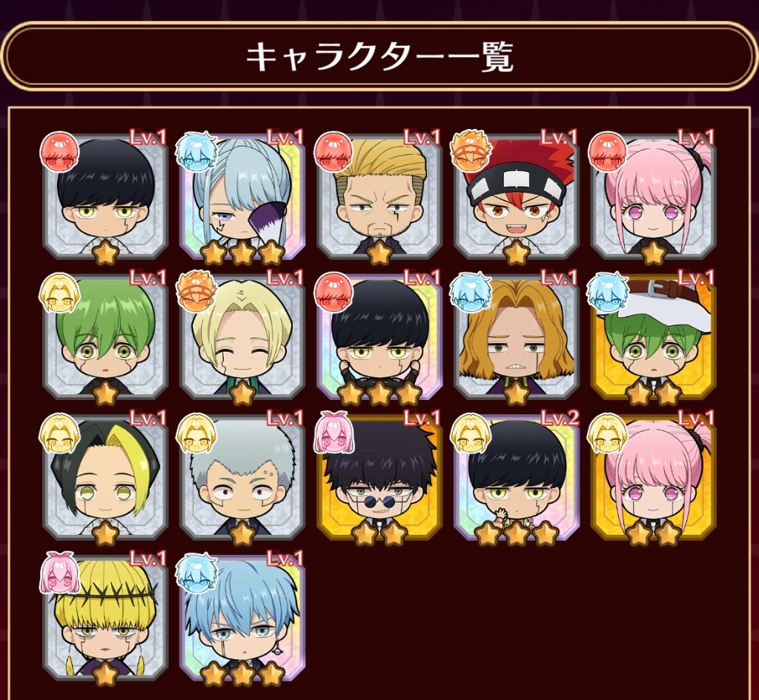The image size is (759, 700).
Task: Choose the smiling closed-eyes blond character
Action: click(x=242, y=338)
